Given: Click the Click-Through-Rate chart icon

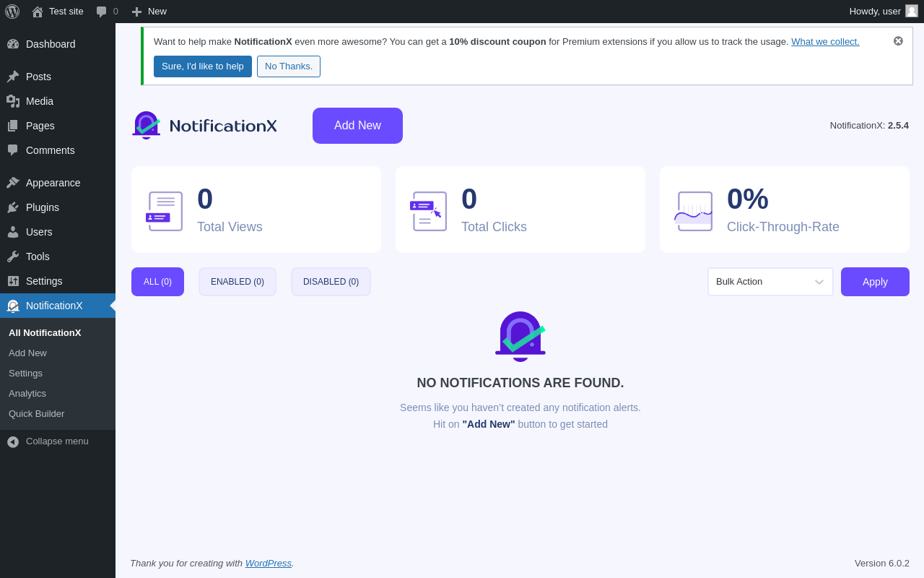Looking at the screenshot, I should pyautogui.click(x=693, y=210).
